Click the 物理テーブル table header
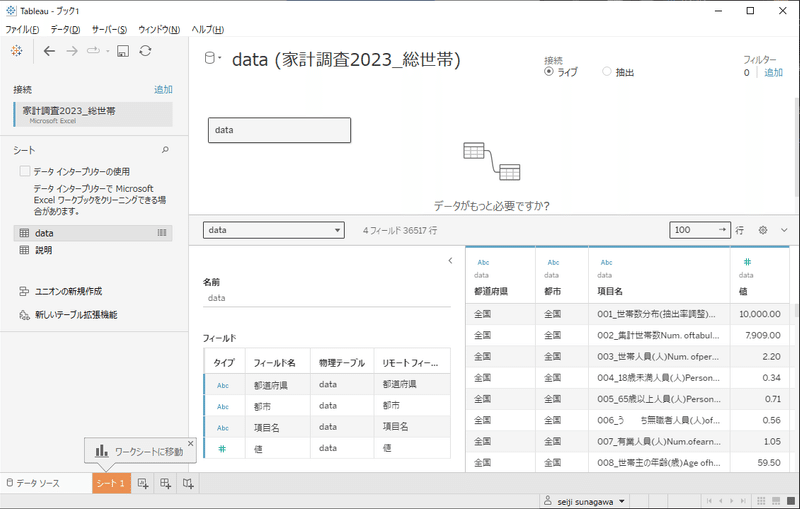 (342, 363)
